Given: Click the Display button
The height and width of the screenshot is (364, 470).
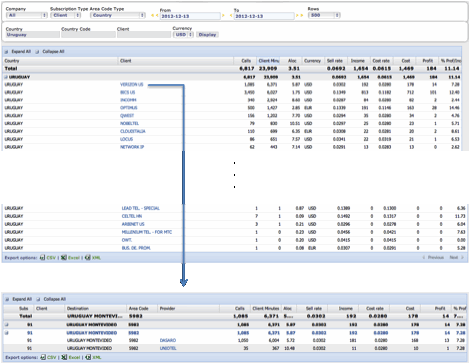Looking at the screenshot, I should pyautogui.click(x=207, y=35).
